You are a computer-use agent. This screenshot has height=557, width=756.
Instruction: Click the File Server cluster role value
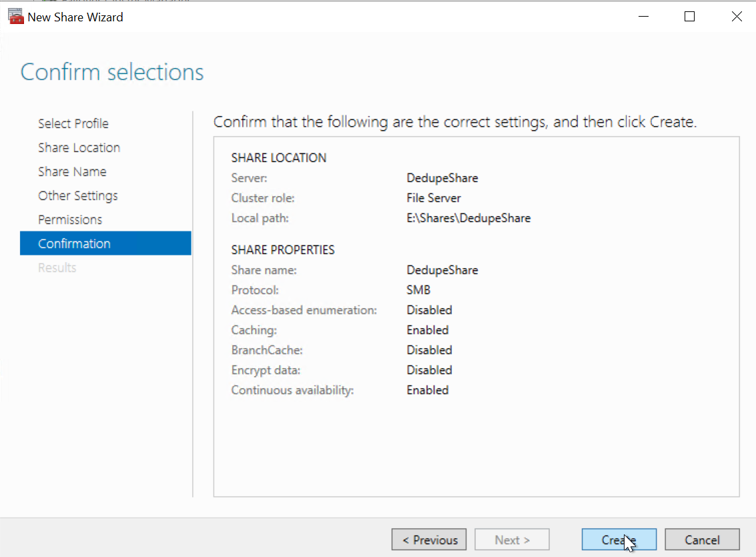[x=434, y=198]
